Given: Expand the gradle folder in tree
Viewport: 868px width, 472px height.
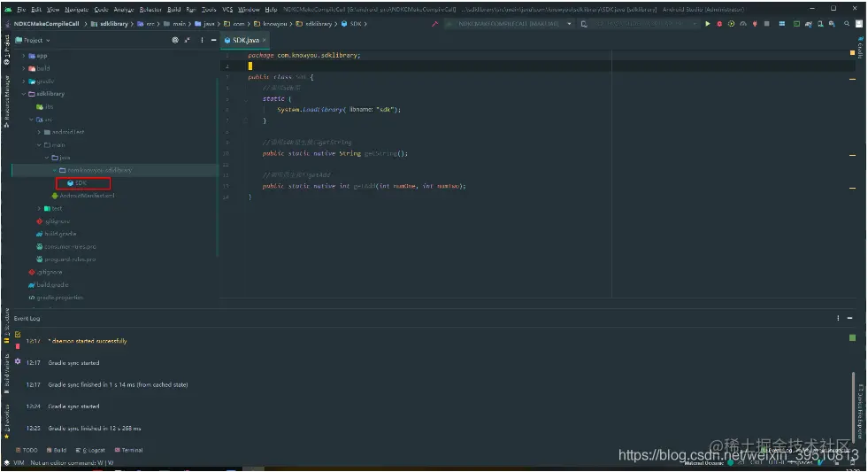Looking at the screenshot, I should (23, 81).
